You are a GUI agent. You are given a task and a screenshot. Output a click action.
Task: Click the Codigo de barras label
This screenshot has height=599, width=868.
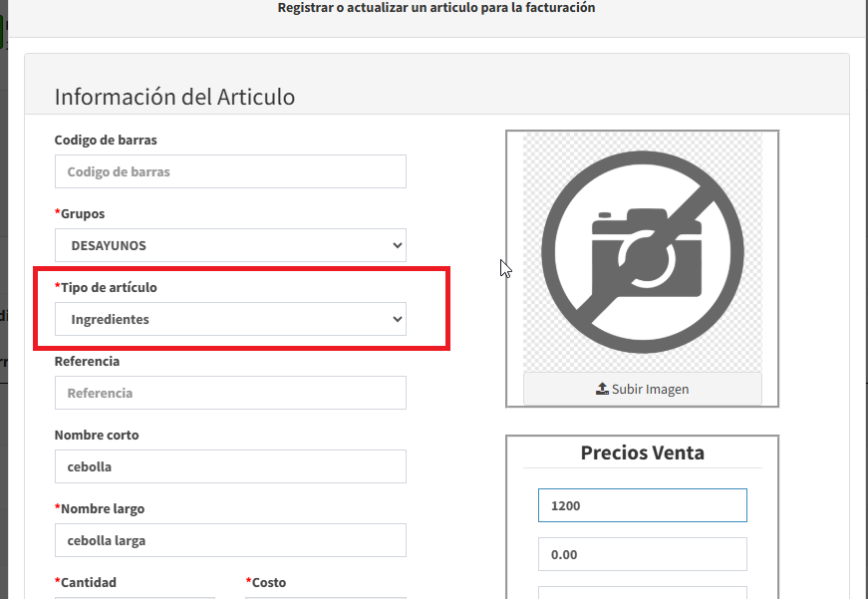click(106, 140)
